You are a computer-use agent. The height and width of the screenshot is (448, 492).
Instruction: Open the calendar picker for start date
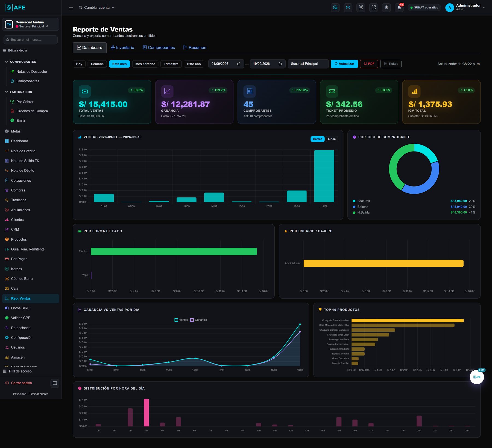(x=239, y=64)
